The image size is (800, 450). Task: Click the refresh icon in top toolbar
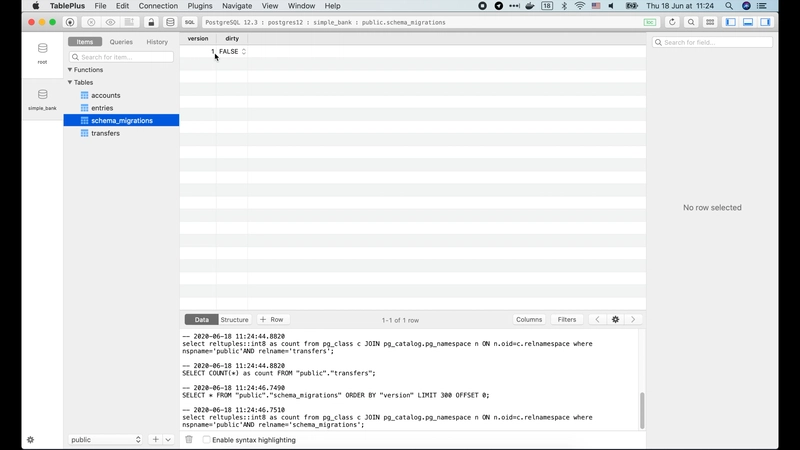(672, 22)
